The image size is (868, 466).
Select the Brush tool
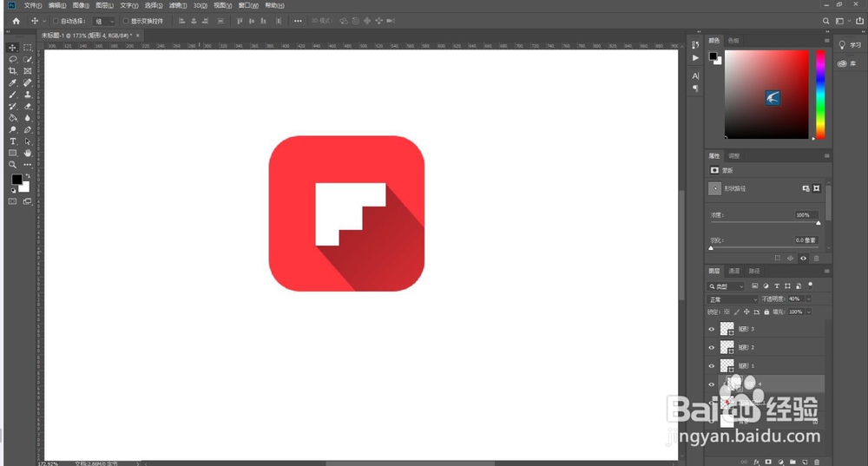click(x=12, y=95)
